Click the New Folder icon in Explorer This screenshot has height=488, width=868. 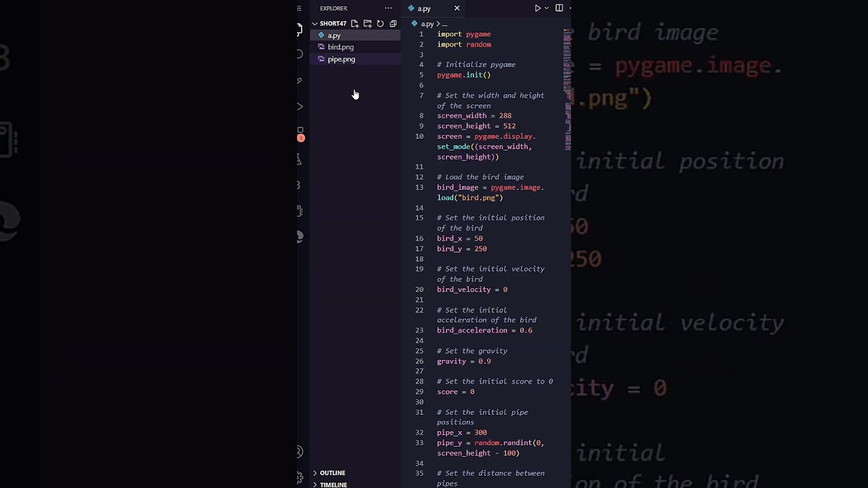coord(368,24)
